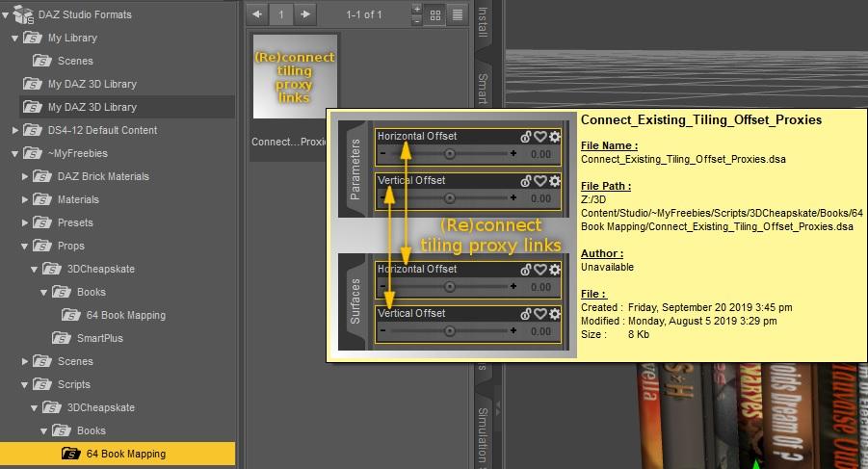Collapse 3DCheapskate under Scripts

[x=35, y=408]
